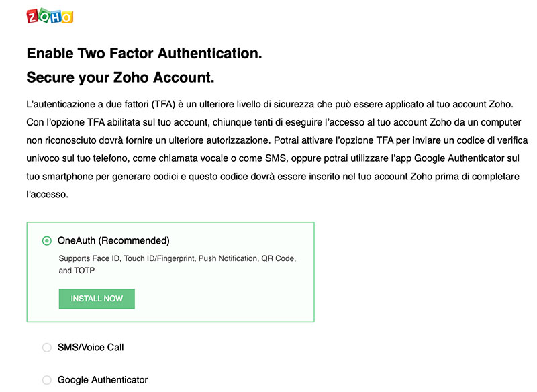
Task: Click the paragraph's first line about TFA
Action: click(270, 104)
